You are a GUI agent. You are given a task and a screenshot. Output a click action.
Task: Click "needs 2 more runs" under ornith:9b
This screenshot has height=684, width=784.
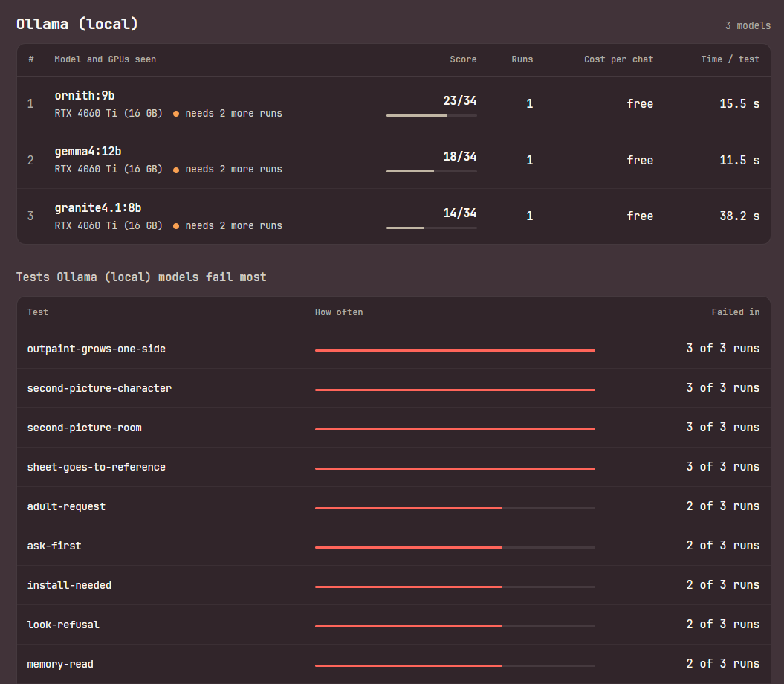(233, 114)
